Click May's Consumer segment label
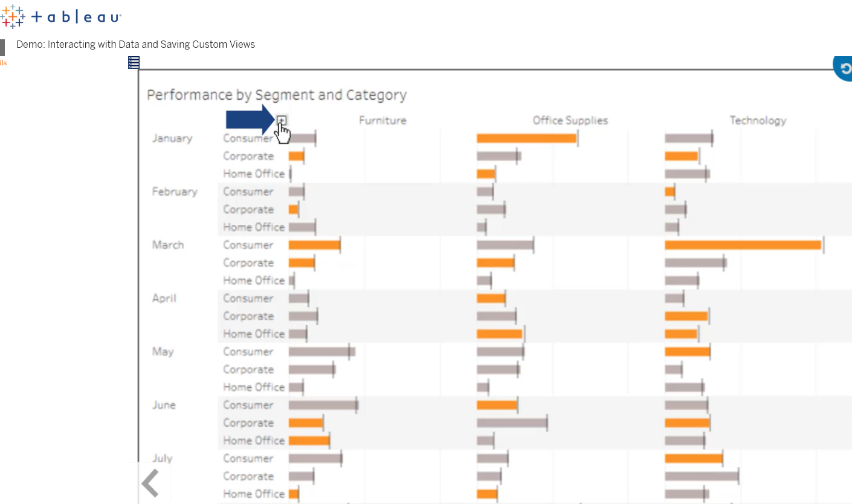The height and width of the screenshot is (504, 852). 248,352
